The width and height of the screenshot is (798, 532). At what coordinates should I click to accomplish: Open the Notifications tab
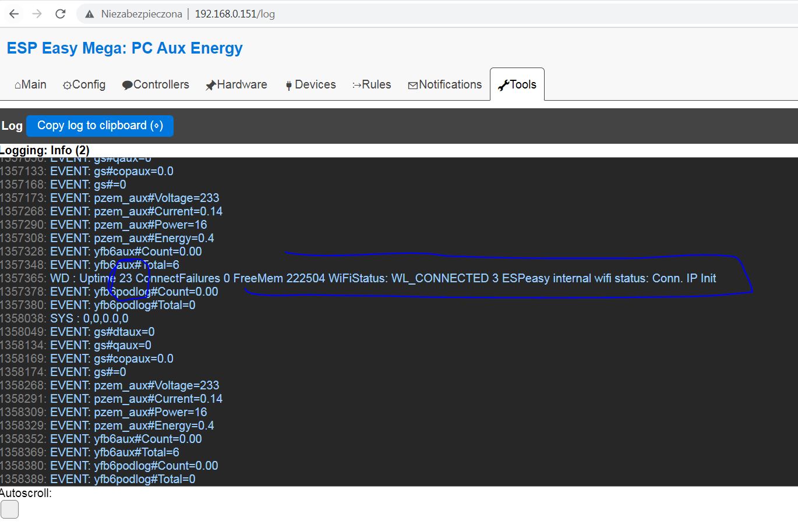[445, 84]
